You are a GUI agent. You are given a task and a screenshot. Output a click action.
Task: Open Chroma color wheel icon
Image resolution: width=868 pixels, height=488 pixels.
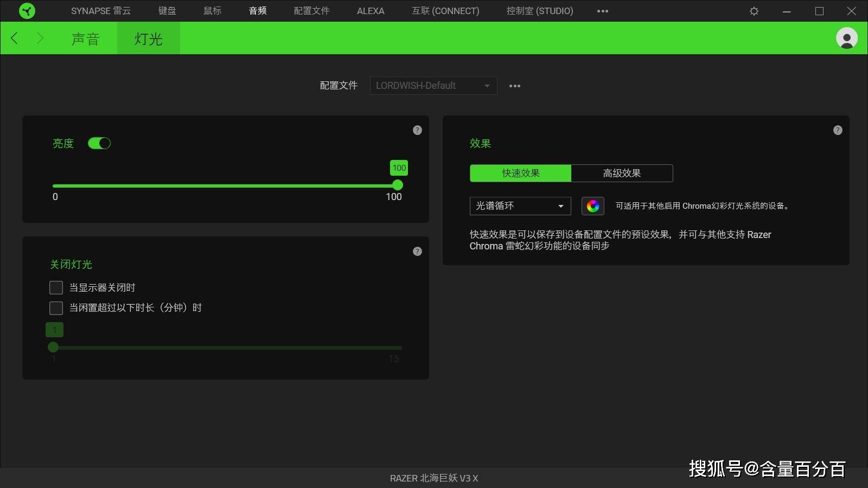point(593,206)
